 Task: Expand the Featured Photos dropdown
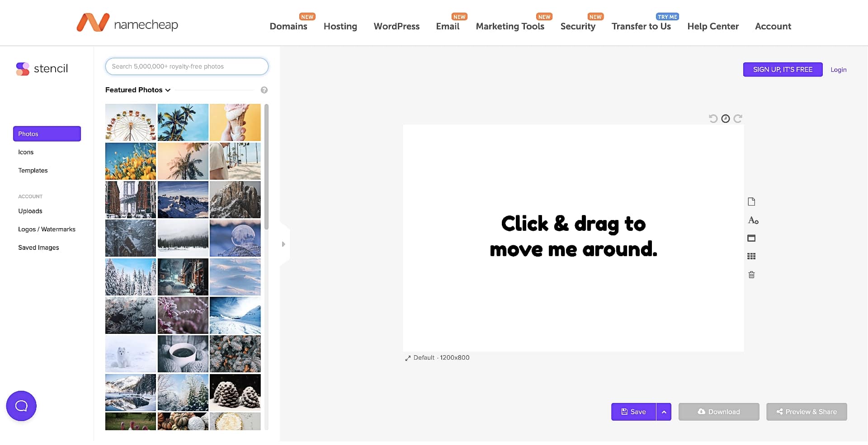pos(138,90)
